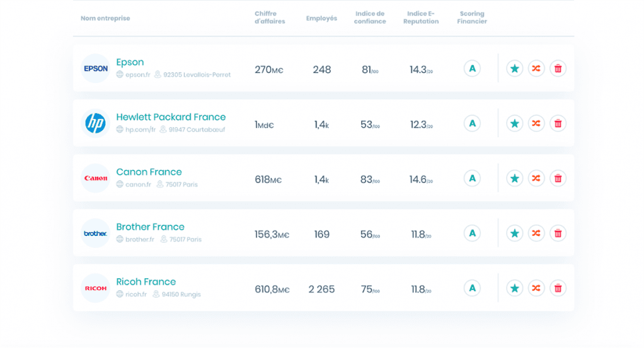Open the Hewlett Packard France company link
Viewport: 644px width, 348px height.
[171, 117]
